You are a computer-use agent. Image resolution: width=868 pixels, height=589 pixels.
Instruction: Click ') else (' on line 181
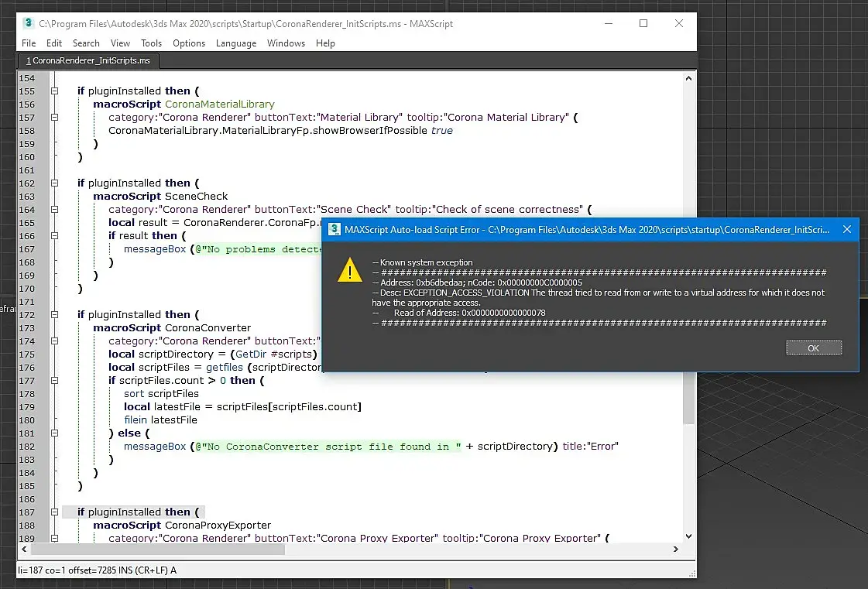pyautogui.click(x=129, y=433)
